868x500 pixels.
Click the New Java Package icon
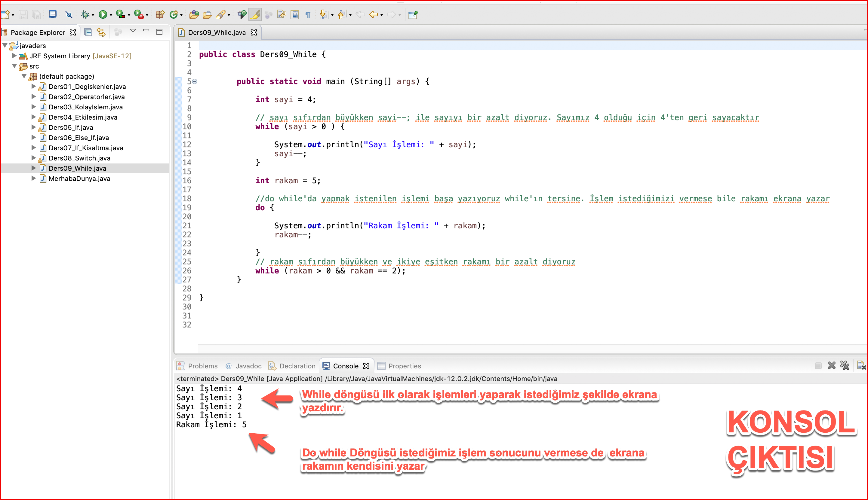click(160, 14)
